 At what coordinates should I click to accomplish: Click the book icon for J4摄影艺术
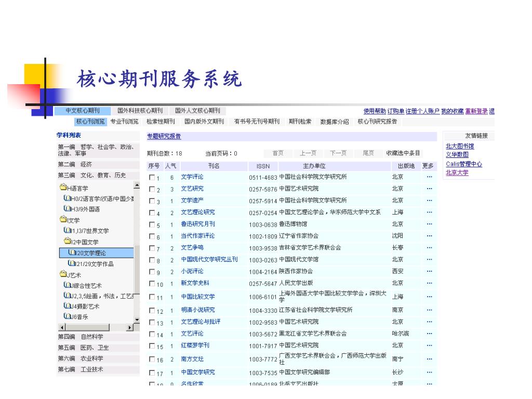click(67, 305)
